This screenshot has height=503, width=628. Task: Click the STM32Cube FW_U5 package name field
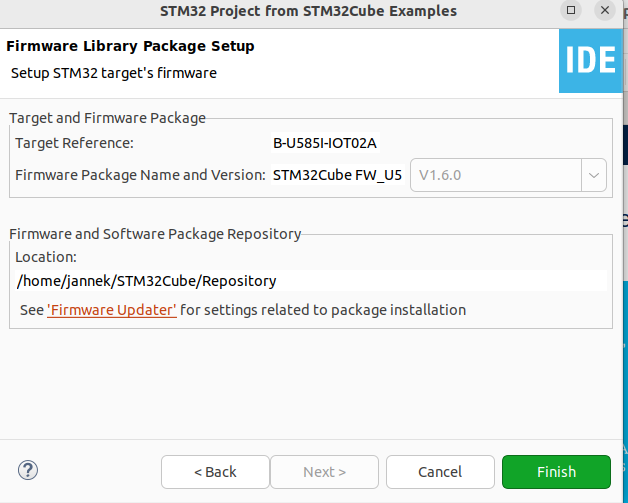tap(337, 175)
